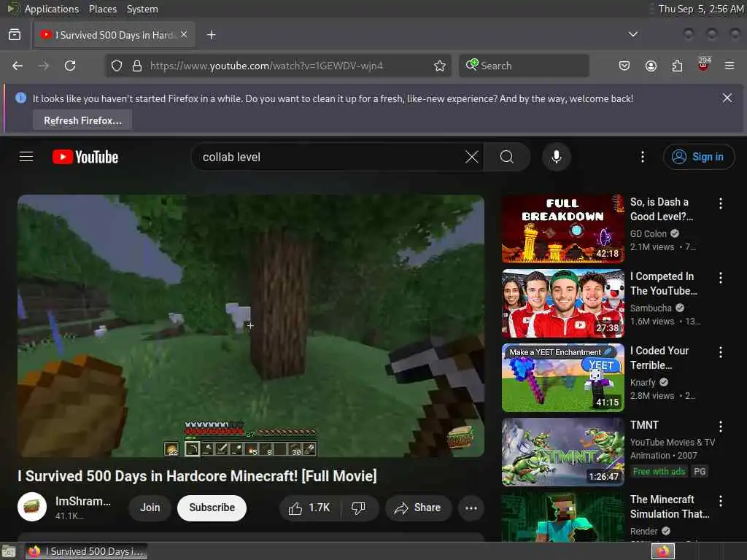Click the date and time clock
Image resolution: width=747 pixels, height=560 pixels.
701,9
